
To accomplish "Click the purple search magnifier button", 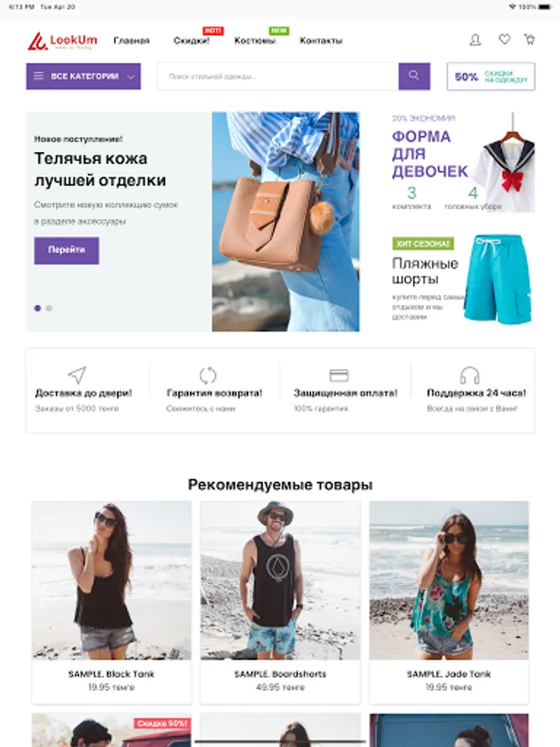I will click(x=414, y=76).
